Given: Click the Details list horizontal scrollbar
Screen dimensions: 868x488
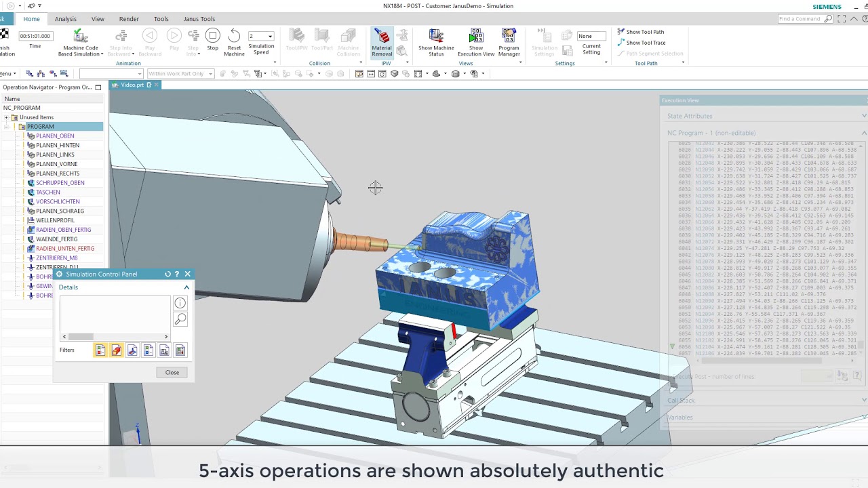Looking at the screenshot, I should [x=81, y=337].
